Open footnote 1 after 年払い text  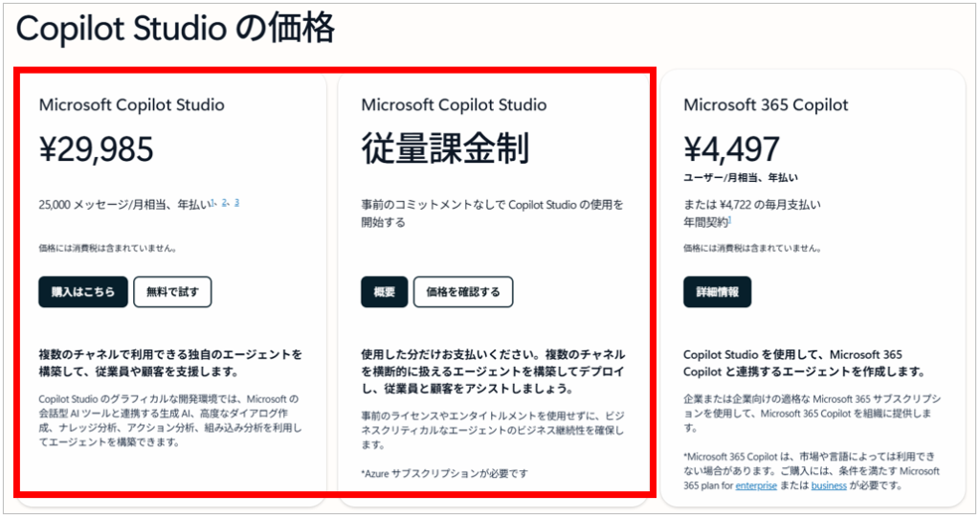(212, 202)
